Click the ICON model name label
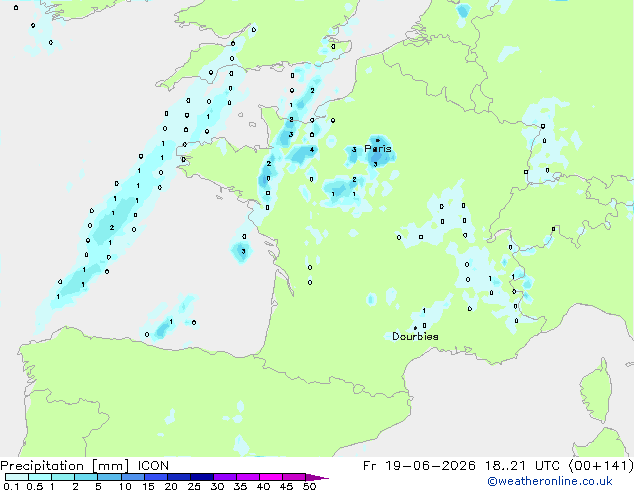 [x=153, y=466]
